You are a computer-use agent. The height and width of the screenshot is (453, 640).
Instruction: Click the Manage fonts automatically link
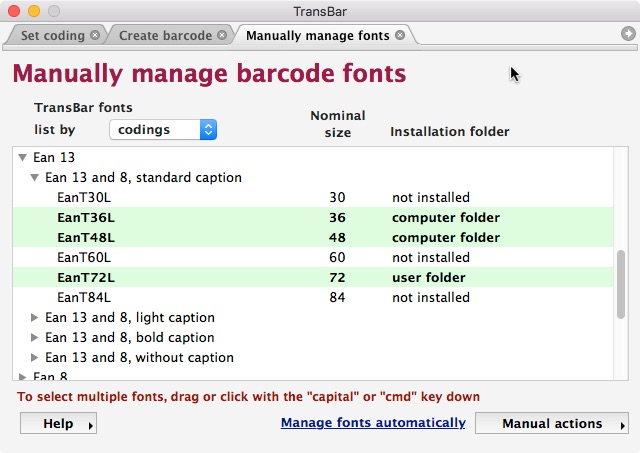[x=373, y=423]
